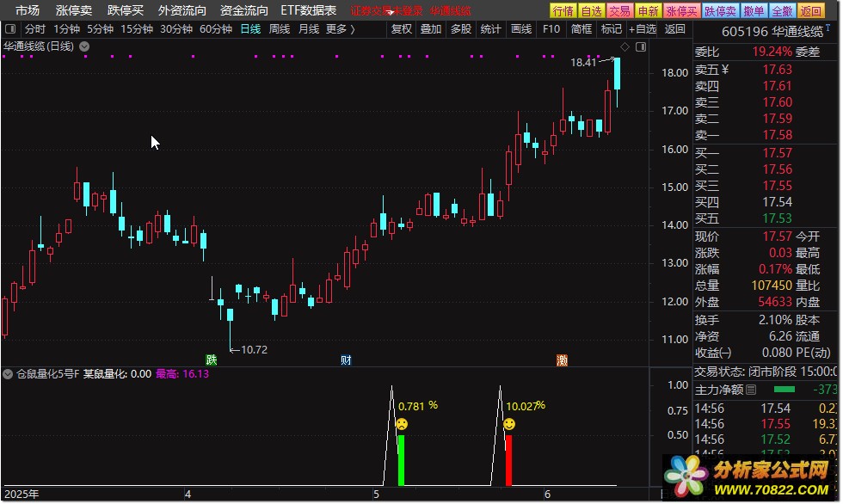843x504 pixels.
Task: Click the stock title 605196 华通线缆
Action: (772, 32)
